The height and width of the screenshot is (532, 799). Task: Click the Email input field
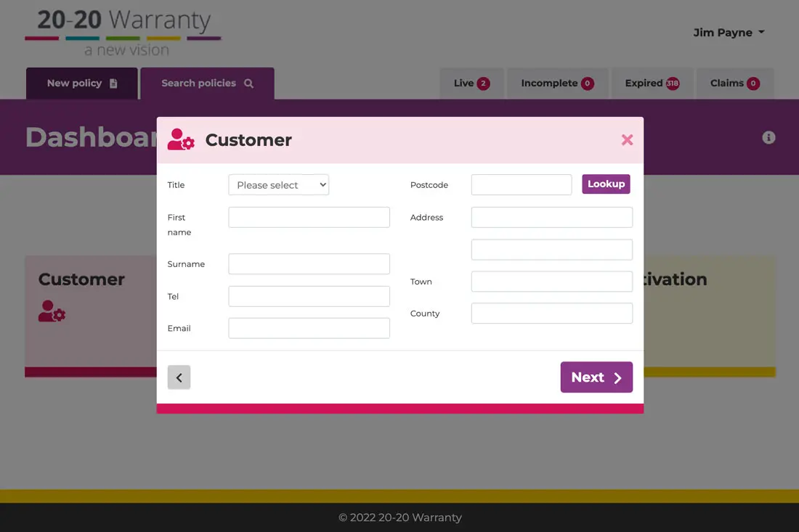tap(309, 328)
